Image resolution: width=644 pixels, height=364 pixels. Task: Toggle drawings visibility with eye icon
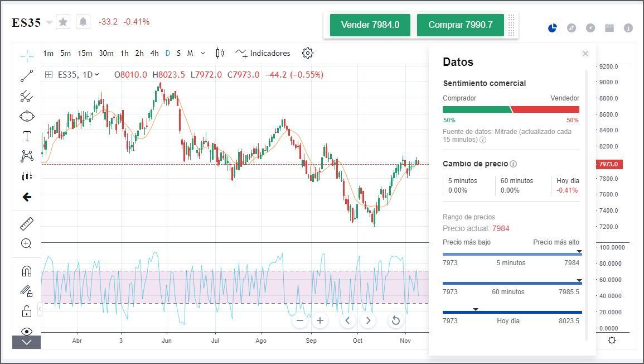click(x=26, y=330)
